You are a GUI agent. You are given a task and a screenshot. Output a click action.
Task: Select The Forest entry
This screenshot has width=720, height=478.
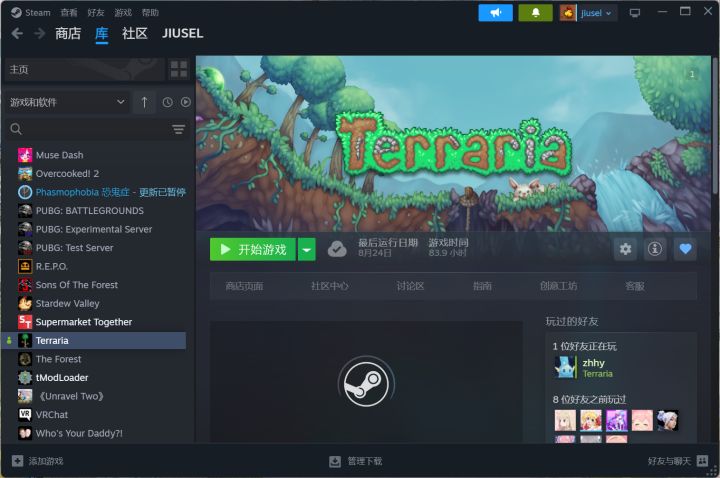coord(101,359)
